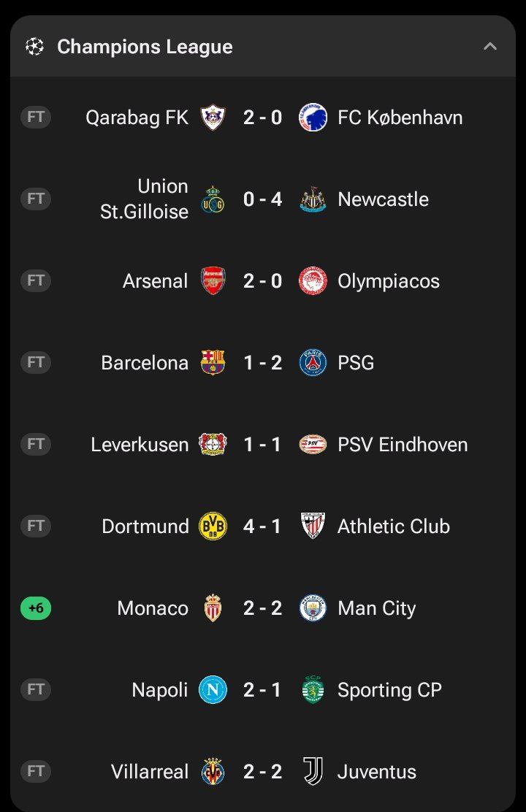Select the FC København team name

tap(400, 118)
